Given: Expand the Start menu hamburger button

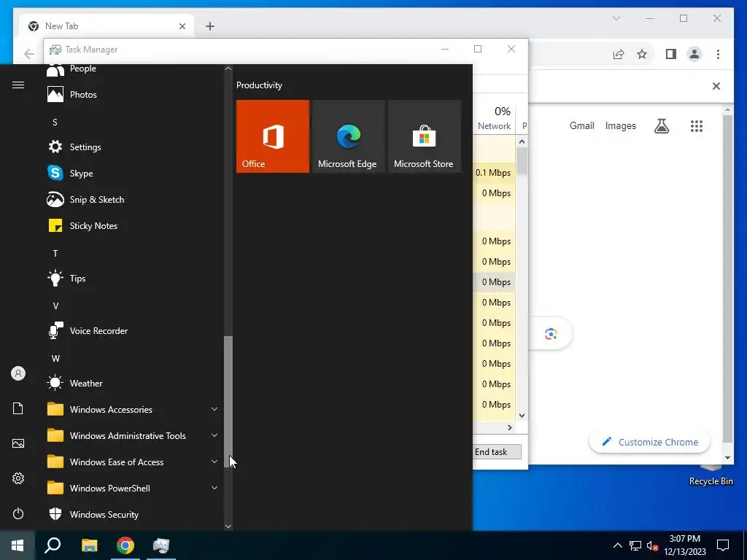Looking at the screenshot, I should point(18,85).
